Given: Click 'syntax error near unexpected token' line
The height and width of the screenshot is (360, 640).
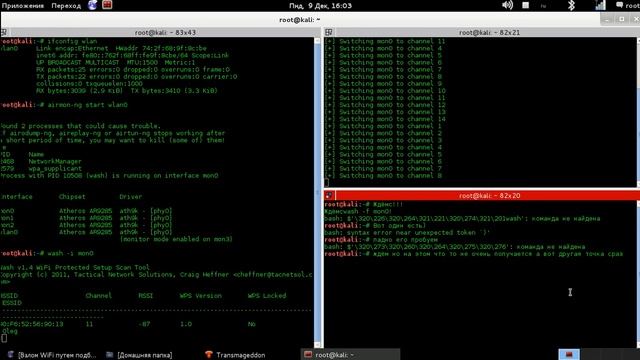Looking at the screenshot, I should [407, 233].
